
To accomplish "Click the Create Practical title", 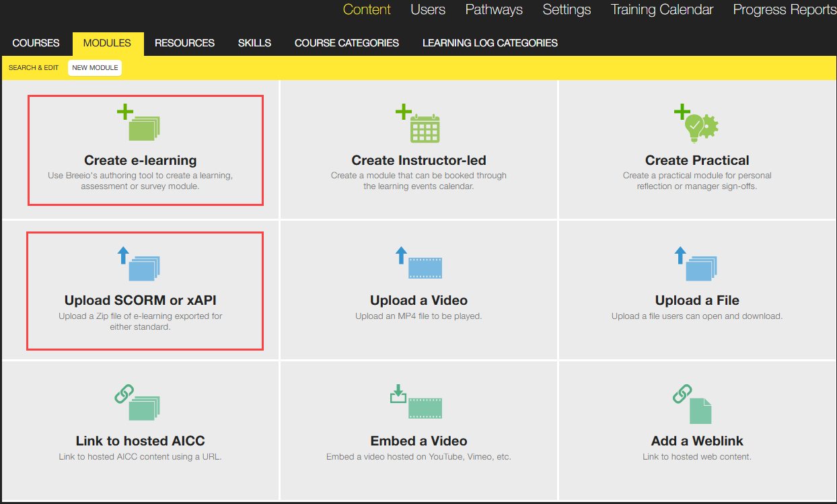I will tap(697, 160).
